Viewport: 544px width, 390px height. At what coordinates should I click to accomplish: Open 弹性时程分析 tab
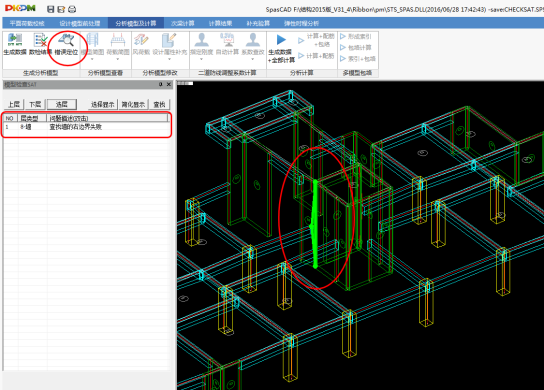coord(301,23)
